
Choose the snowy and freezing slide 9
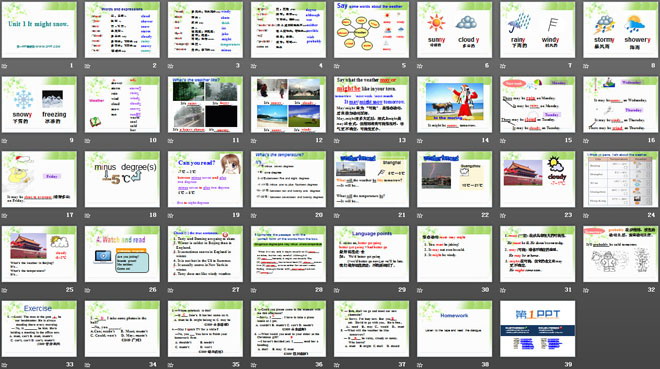tap(39, 104)
